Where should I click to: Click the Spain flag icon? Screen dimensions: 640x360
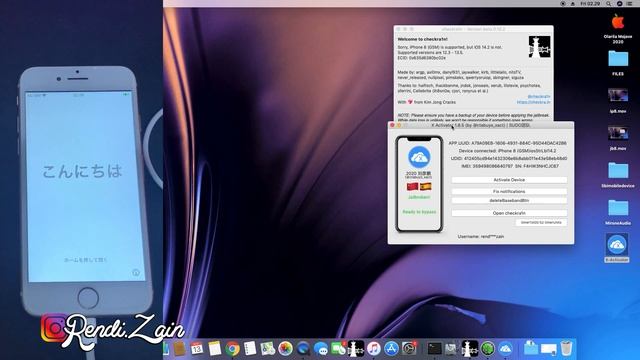(x=426, y=187)
